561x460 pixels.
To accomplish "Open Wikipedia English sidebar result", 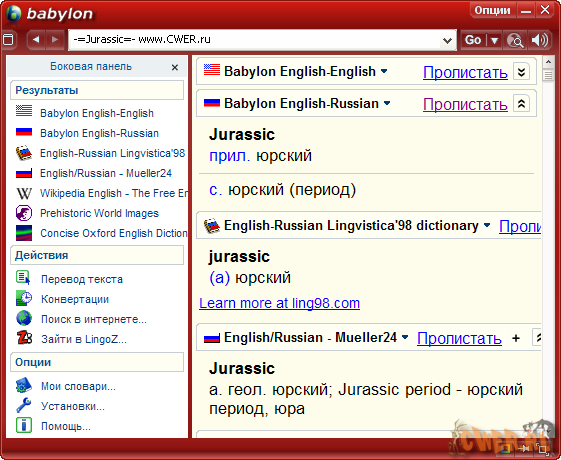I will [114, 193].
